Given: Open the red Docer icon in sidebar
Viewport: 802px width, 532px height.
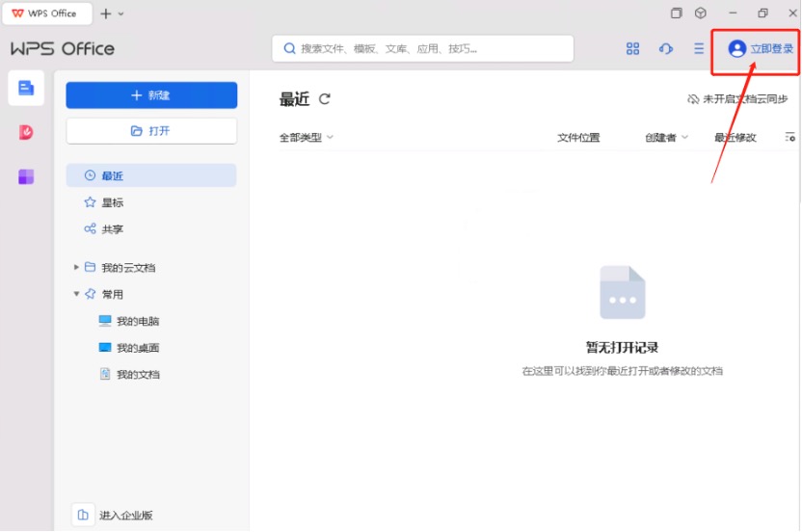Looking at the screenshot, I should (x=26, y=132).
